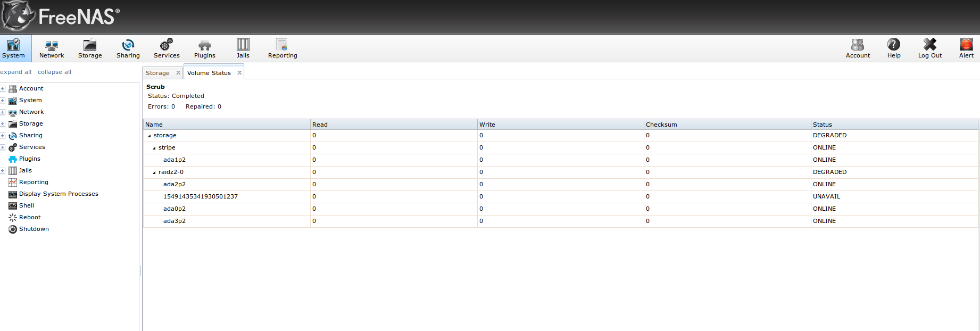Open Shell in the sidebar tree
The width and height of the screenshot is (980, 331).
click(x=27, y=205)
